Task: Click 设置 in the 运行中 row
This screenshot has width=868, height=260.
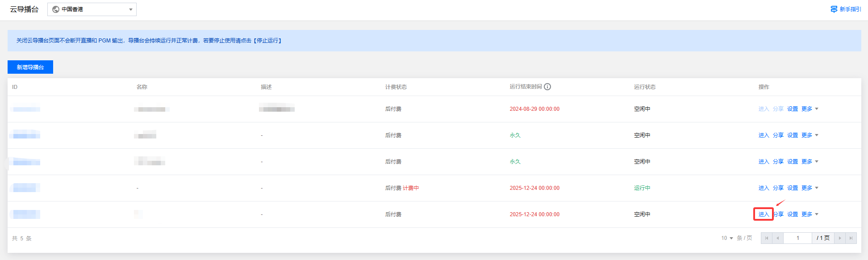Action: 793,188
